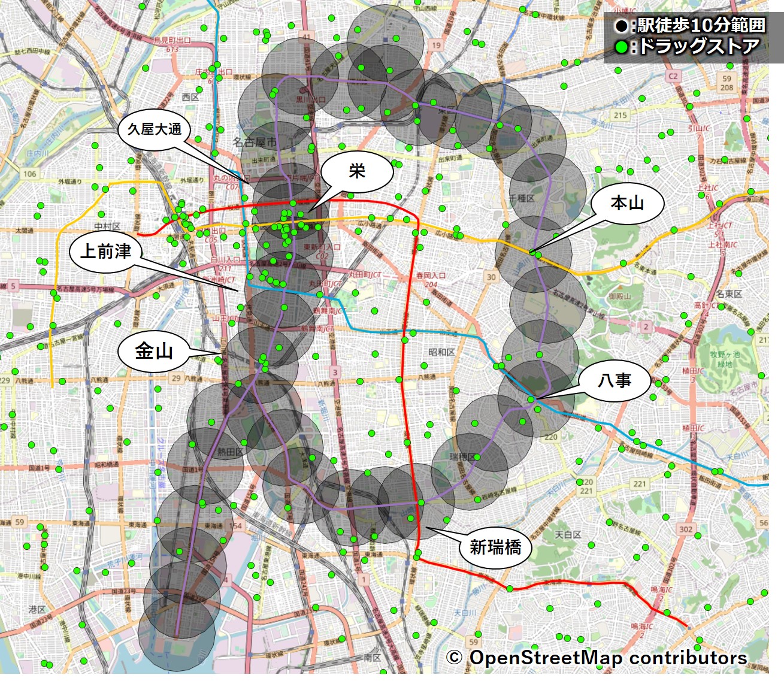Open the OpenStreetMap contributors attribution
The width and height of the screenshot is (784, 687).
click(x=597, y=658)
